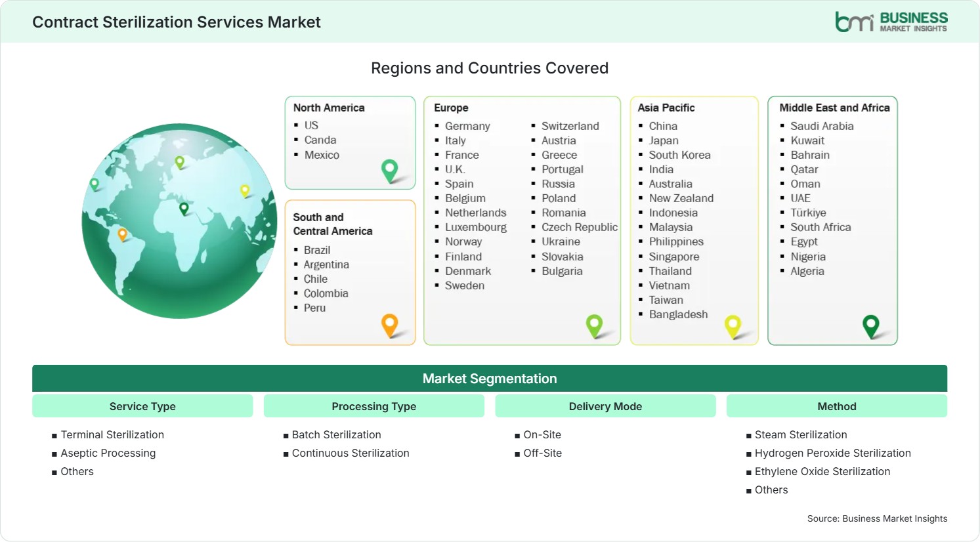The width and height of the screenshot is (980, 542).
Task: Click Saudi Arabia in Middle East list
Action: [822, 126]
